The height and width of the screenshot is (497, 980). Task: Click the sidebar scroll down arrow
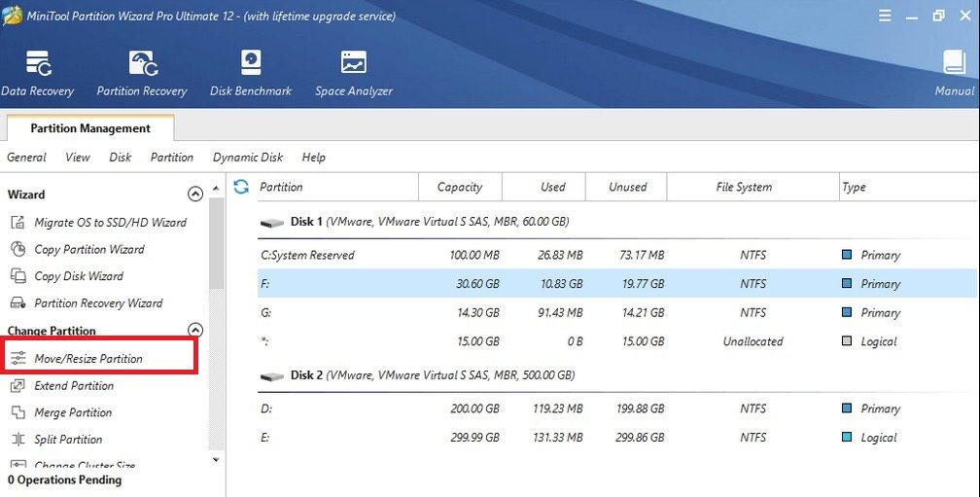tap(216, 459)
